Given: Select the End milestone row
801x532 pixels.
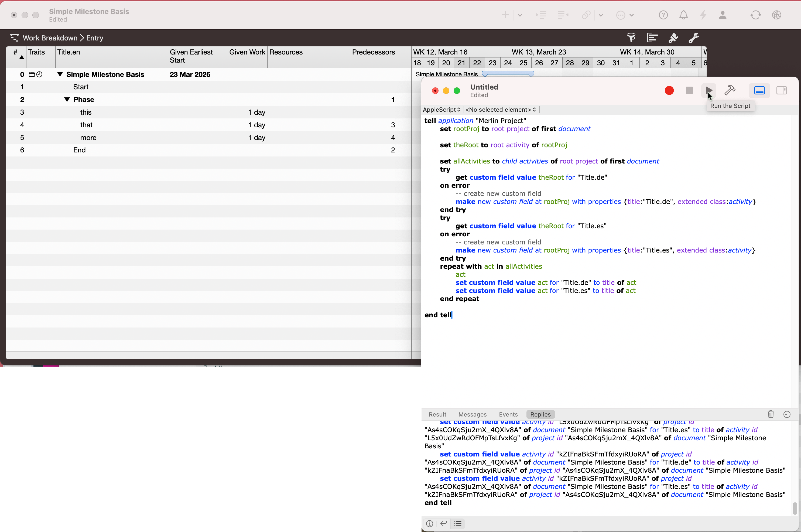Looking at the screenshot, I should click(x=208, y=150).
